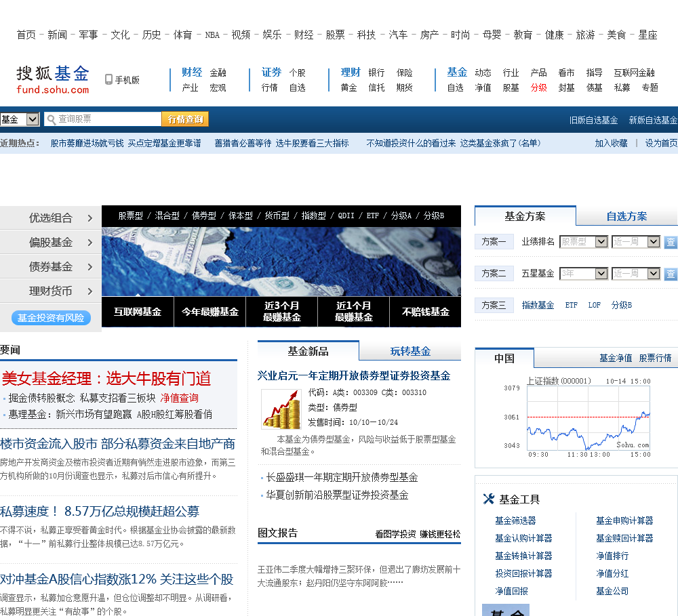678x616 pixels.
Task: Expand the 偏股基金 arrow
Action: coord(90,243)
